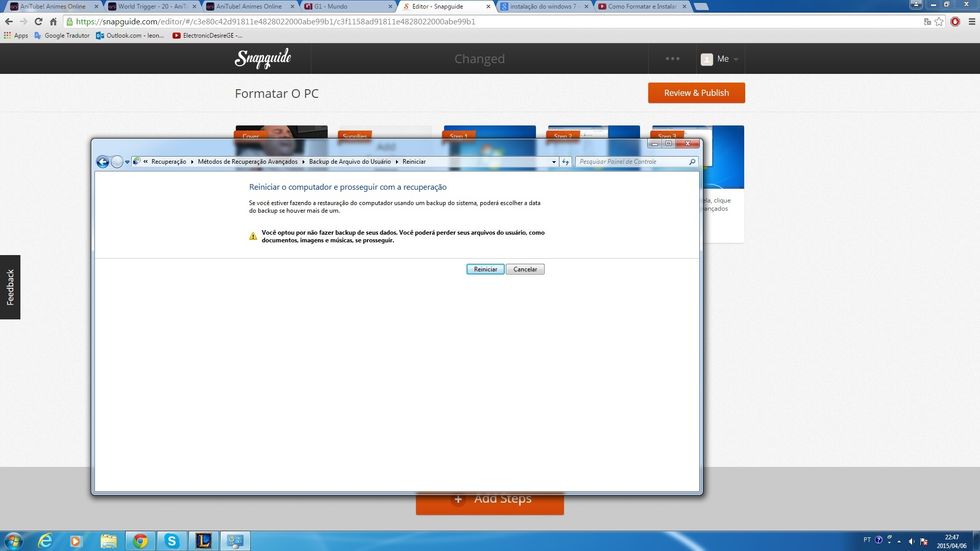Image resolution: width=980 pixels, height=551 pixels.
Task: Open Google Tradutor bookmark
Action: click(62, 35)
